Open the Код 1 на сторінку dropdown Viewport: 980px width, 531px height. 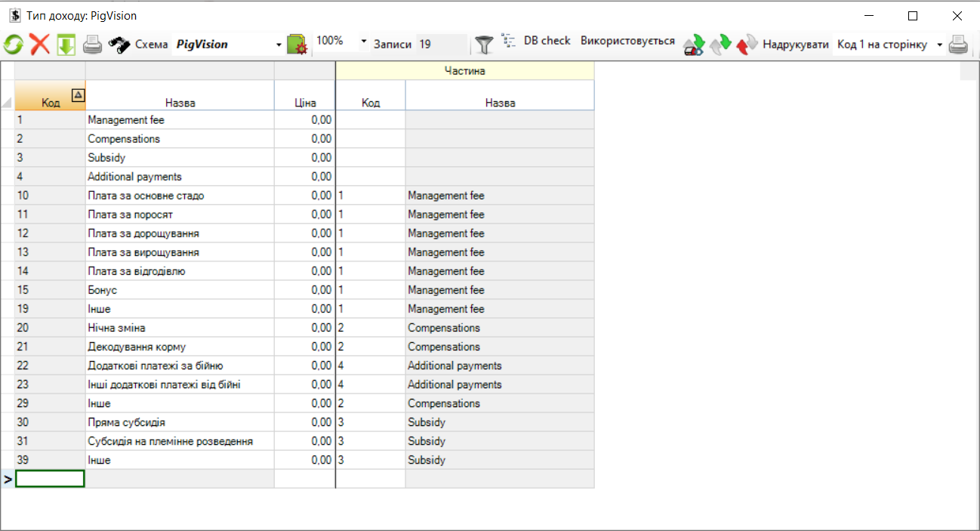point(940,45)
